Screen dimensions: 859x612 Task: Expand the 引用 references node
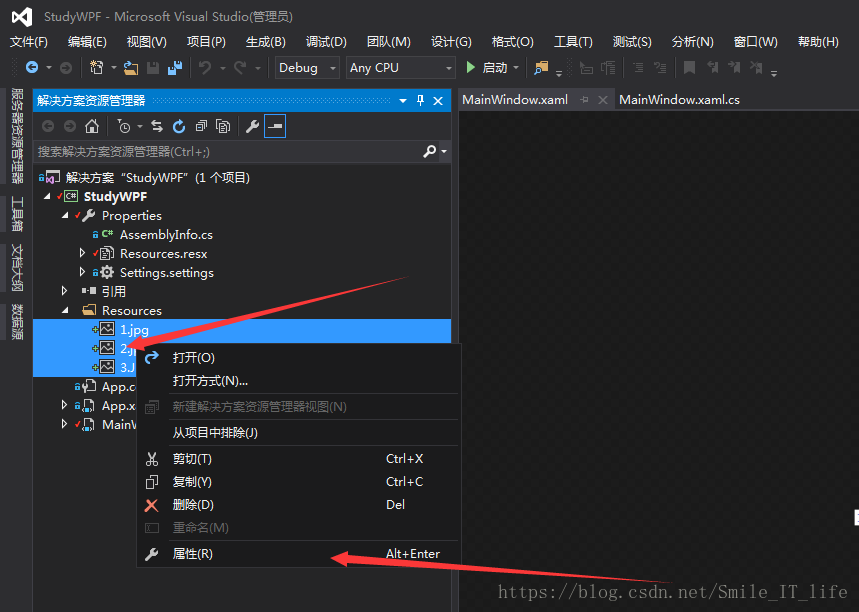[65, 291]
